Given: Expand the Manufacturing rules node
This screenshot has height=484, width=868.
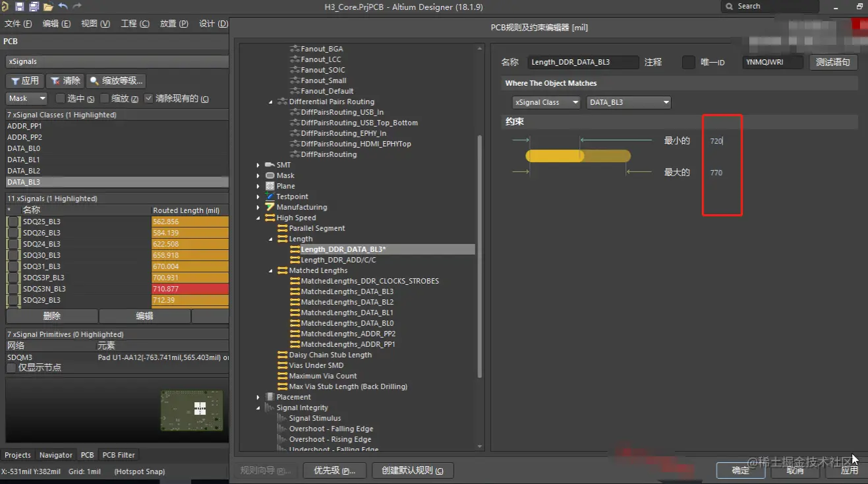Looking at the screenshot, I should tap(258, 207).
